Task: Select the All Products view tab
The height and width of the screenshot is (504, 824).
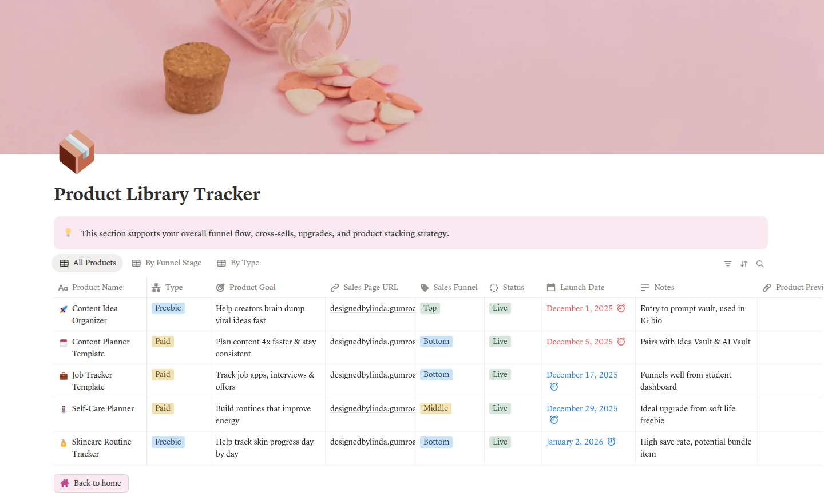Action: (88, 263)
